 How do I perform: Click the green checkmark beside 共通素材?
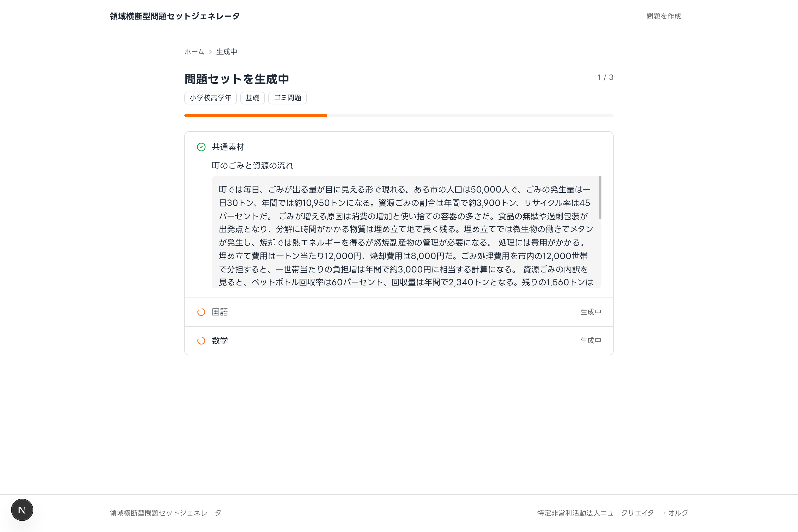pyautogui.click(x=201, y=147)
